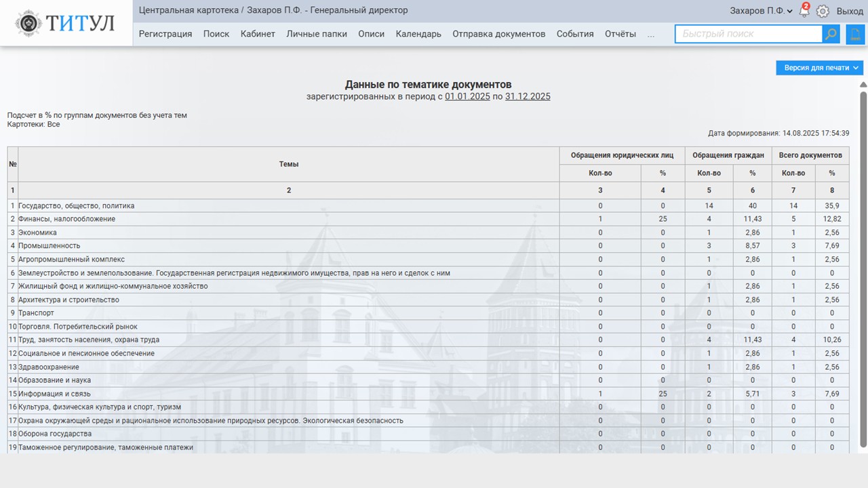Click the end date 31.12.2025 link
868x488 pixels.
tap(528, 96)
